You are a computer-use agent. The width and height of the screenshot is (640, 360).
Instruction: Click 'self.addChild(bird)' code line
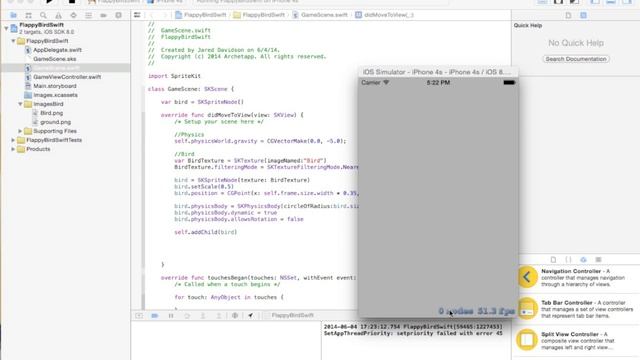pos(206,232)
